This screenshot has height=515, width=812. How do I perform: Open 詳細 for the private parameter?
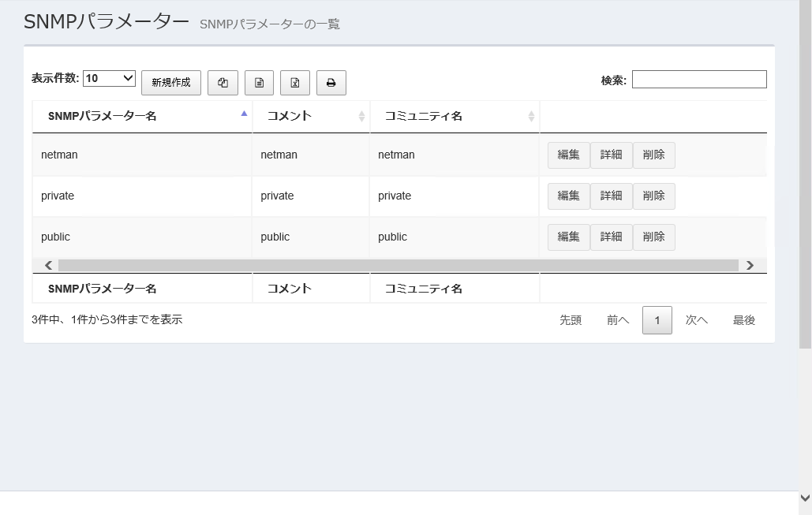point(611,196)
